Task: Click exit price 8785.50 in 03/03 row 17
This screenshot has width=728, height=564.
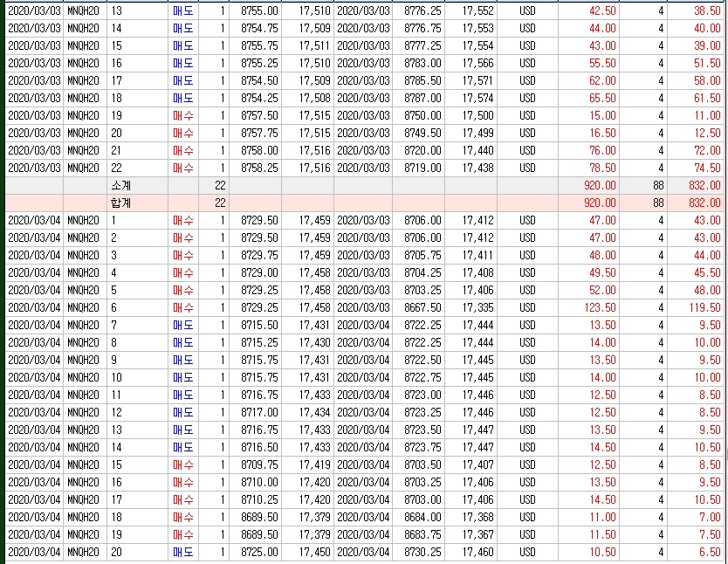Action: pyautogui.click(x=422, y=81)
